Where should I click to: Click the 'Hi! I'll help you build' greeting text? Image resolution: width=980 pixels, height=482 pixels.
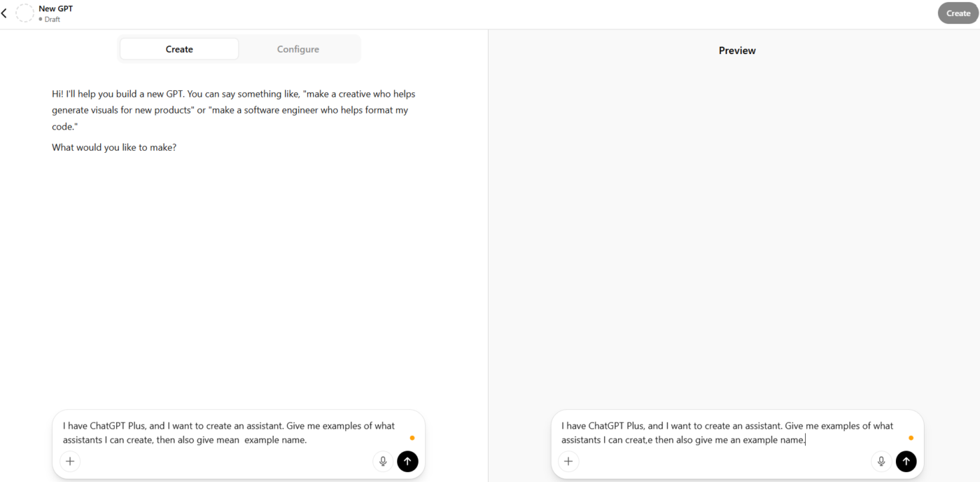tap(234, 110)
